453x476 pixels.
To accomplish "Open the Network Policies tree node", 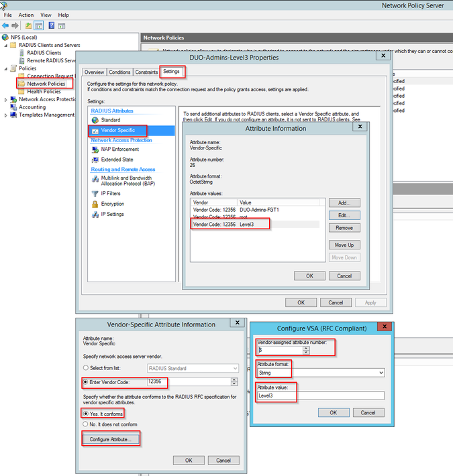I will coord(46,84).
